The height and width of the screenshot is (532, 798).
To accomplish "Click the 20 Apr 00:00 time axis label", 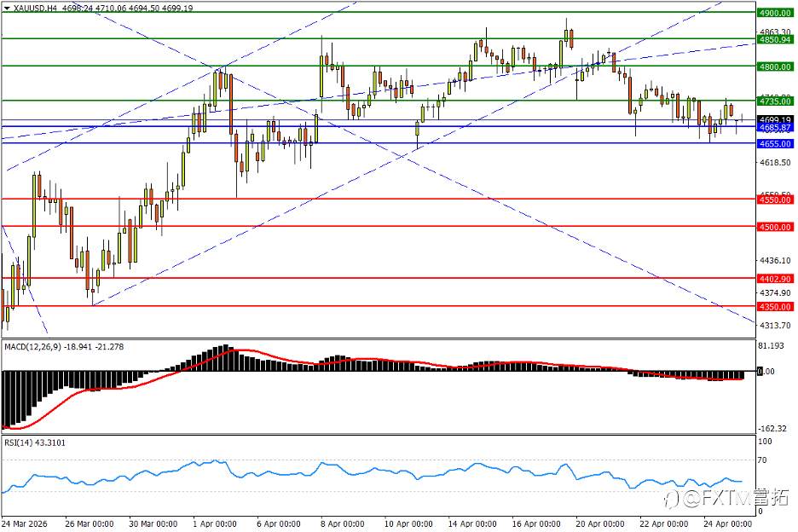I will click(599, 523).
